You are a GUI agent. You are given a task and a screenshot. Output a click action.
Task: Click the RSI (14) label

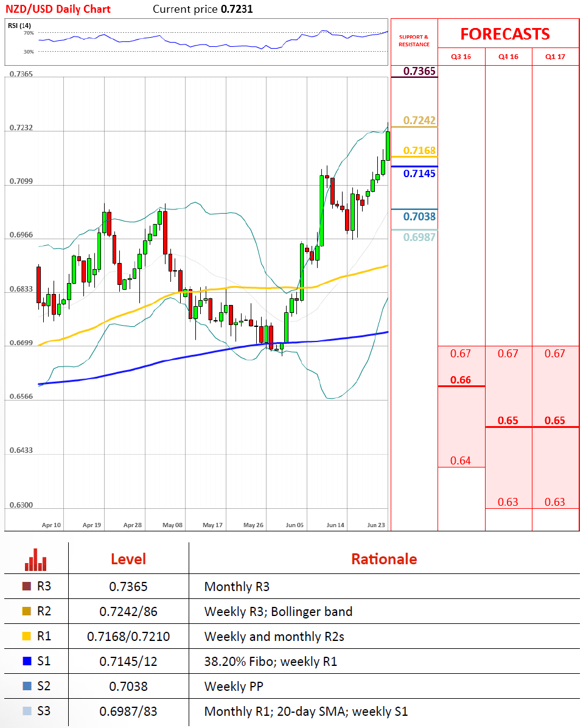point(19,26)
